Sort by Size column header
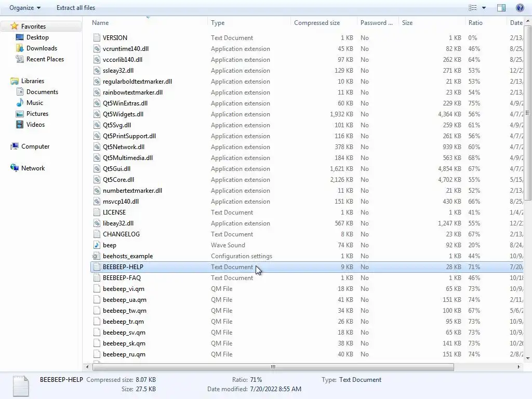This screenshot has width=532, height=399. pyautogui.click(x=407, y=23)
